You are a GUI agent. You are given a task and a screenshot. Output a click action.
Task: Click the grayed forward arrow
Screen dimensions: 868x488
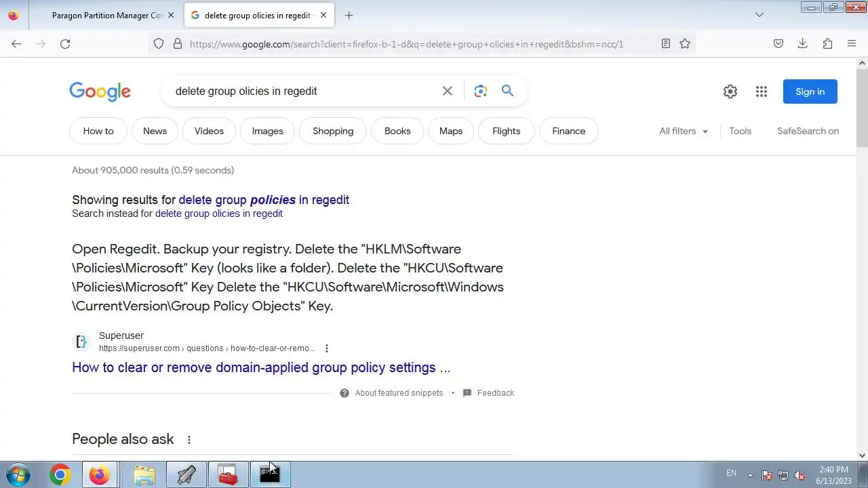click(x=41, y=43)
